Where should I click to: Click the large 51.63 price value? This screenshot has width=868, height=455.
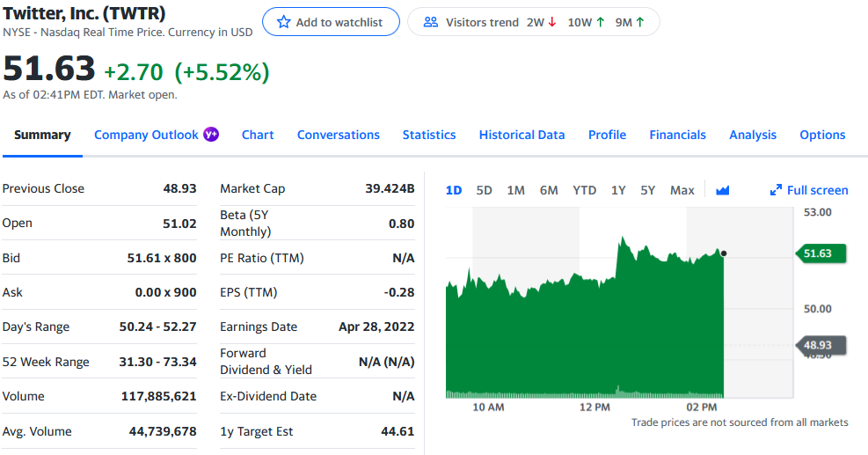click(49, 69)
